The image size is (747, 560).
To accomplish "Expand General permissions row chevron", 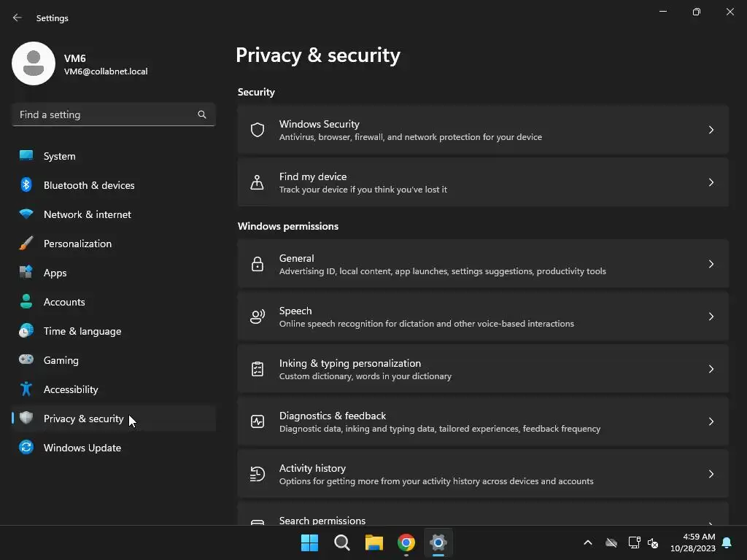I will tap(711, 264).
